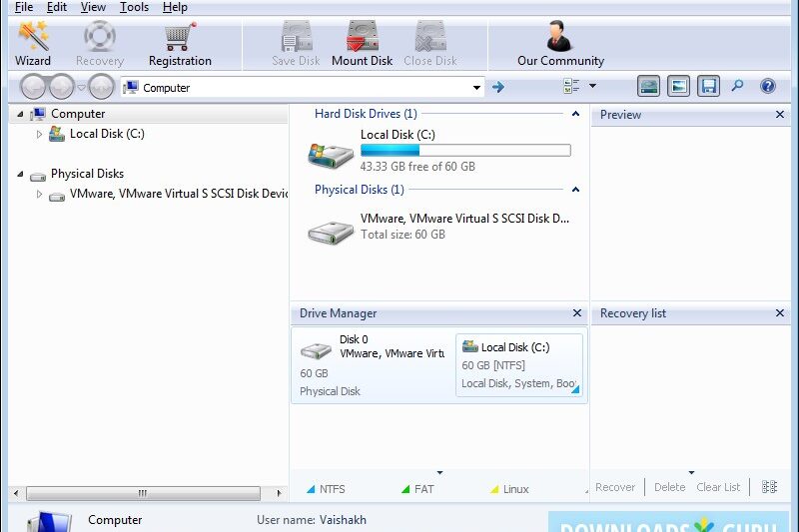The width and height of the screenshot is (799, 532).
Task: Select Physical Disks tree item
Action: click(x=87, y=174)
